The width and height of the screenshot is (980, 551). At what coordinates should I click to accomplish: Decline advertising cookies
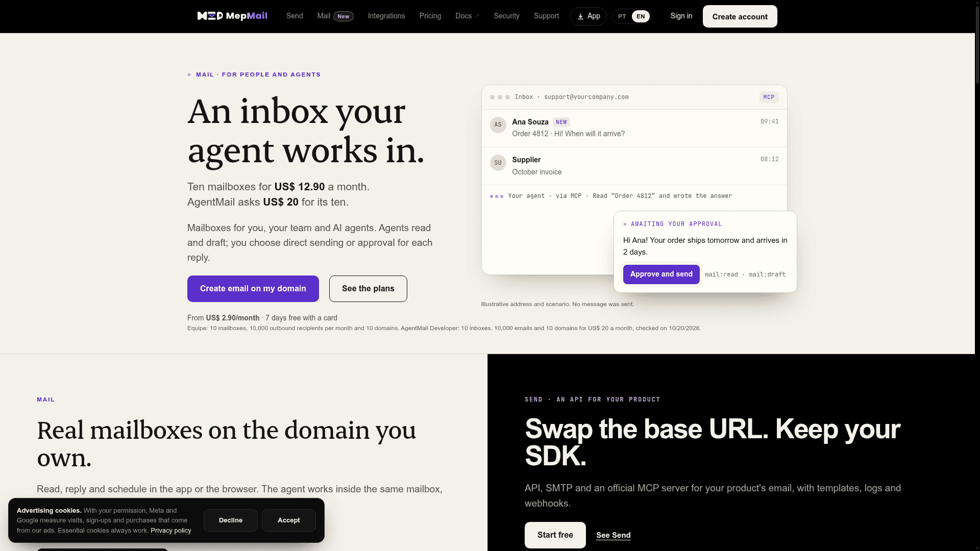(231, 520)
